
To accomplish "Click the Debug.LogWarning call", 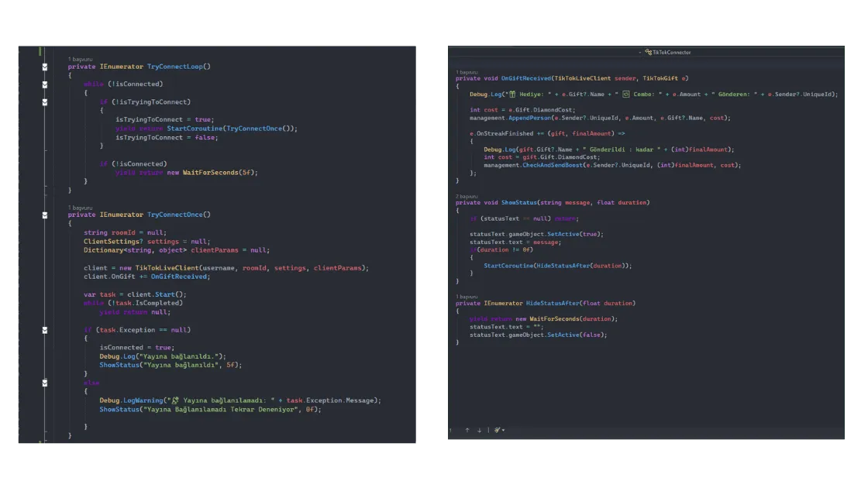I will [x=131, y=400].
